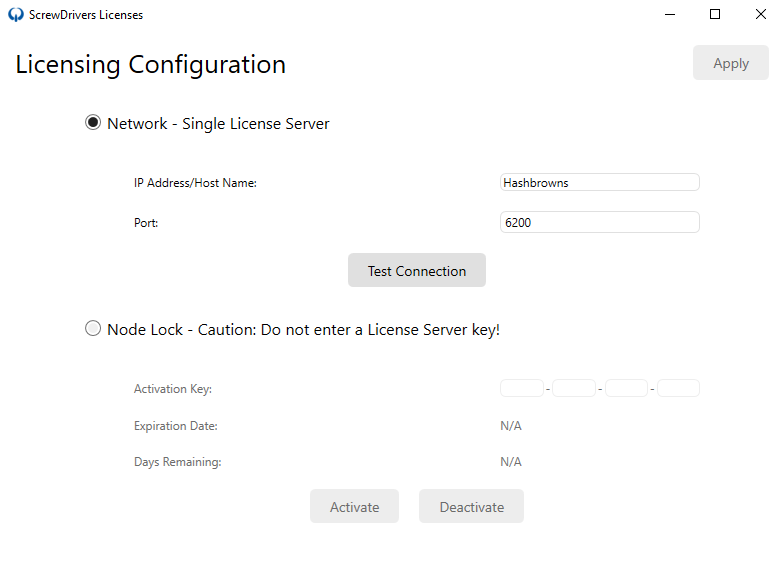Click the Test Connection button

click(x=417, y=270)
